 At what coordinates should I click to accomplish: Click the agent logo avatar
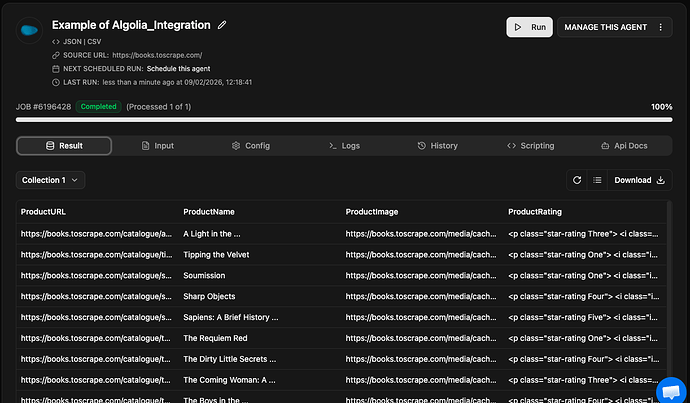(30, 30)
